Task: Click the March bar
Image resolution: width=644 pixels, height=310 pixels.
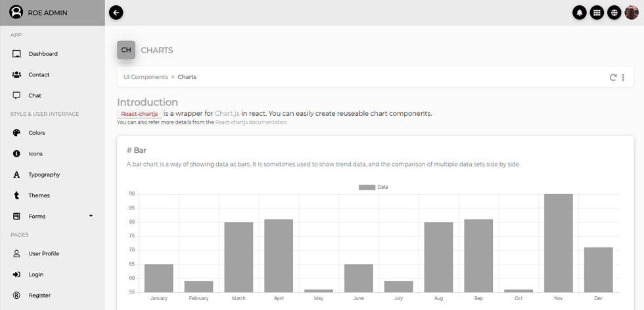Action: (239, 257)
